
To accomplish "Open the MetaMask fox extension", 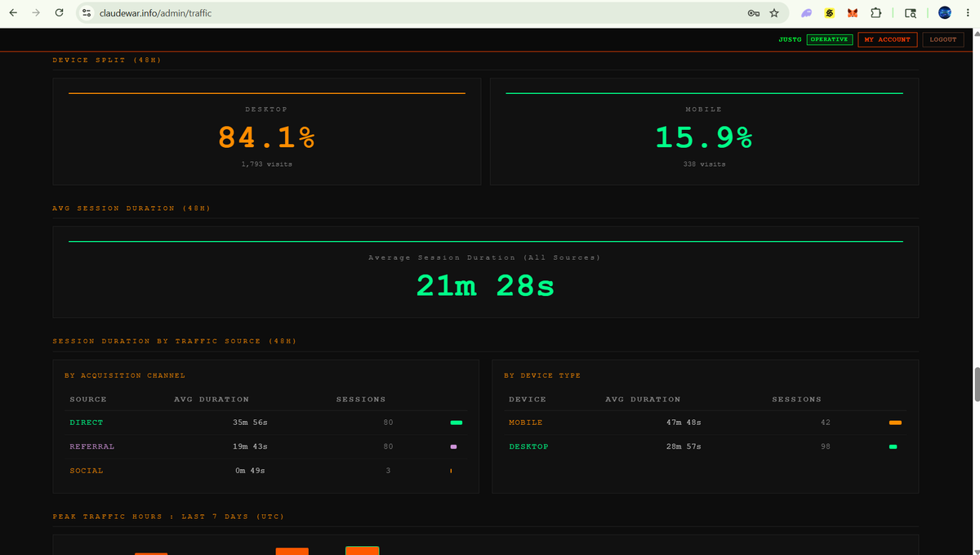I will pos(853,13).
